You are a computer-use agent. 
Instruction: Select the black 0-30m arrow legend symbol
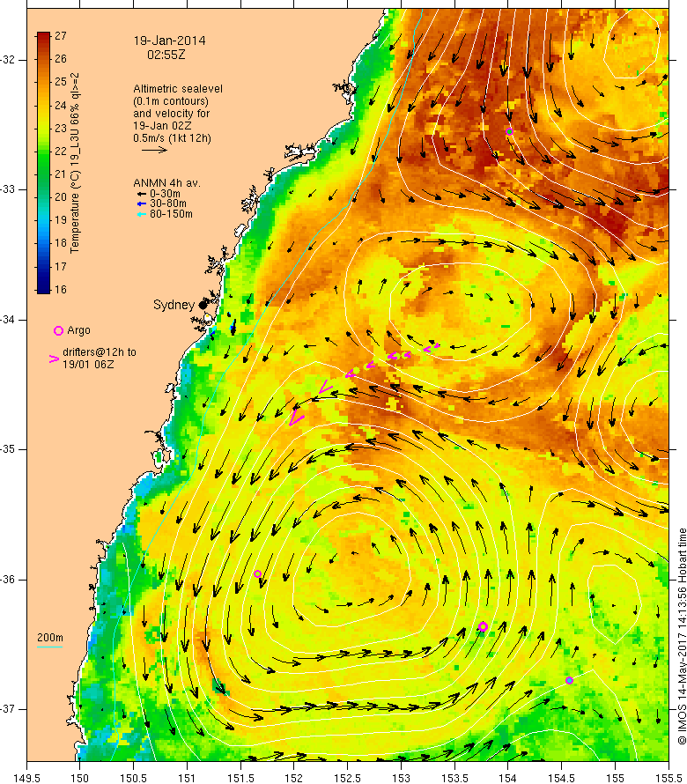point(142,194)
